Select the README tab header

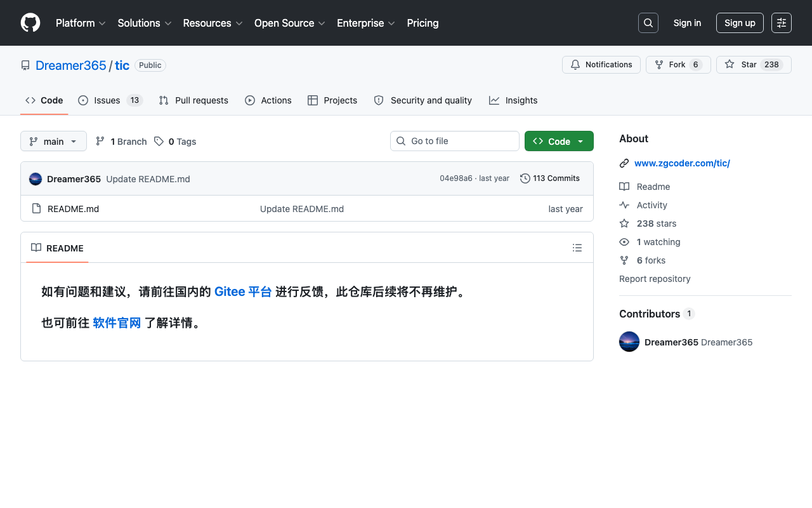click(x=57, y=248)
